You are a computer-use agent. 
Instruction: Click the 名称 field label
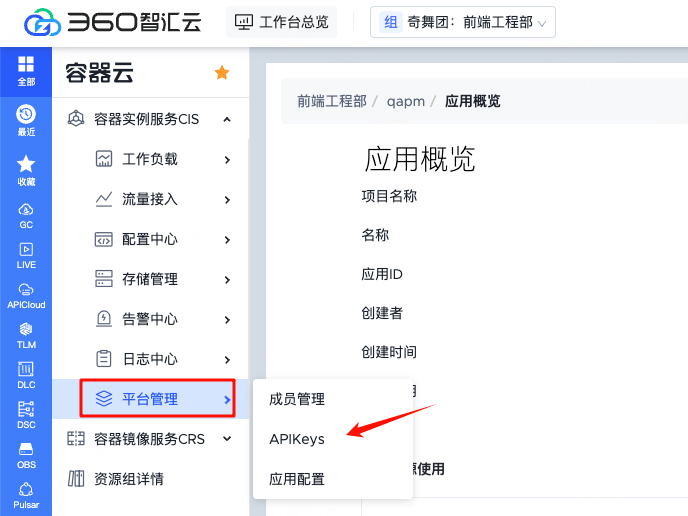pyautogui.click(x=375, y=235)
